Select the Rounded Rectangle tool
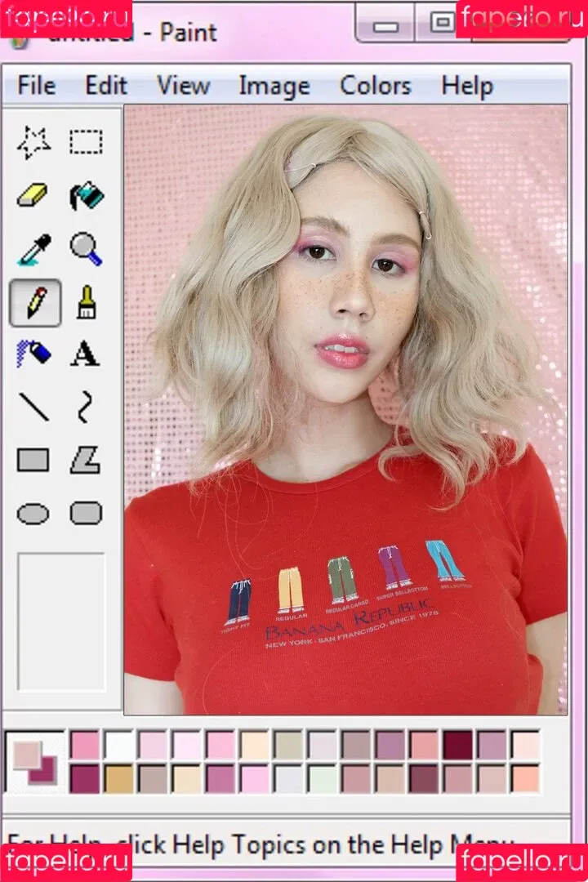Image resolution: width=588 pixels, height=882 pixels. (x=86, y=513)
